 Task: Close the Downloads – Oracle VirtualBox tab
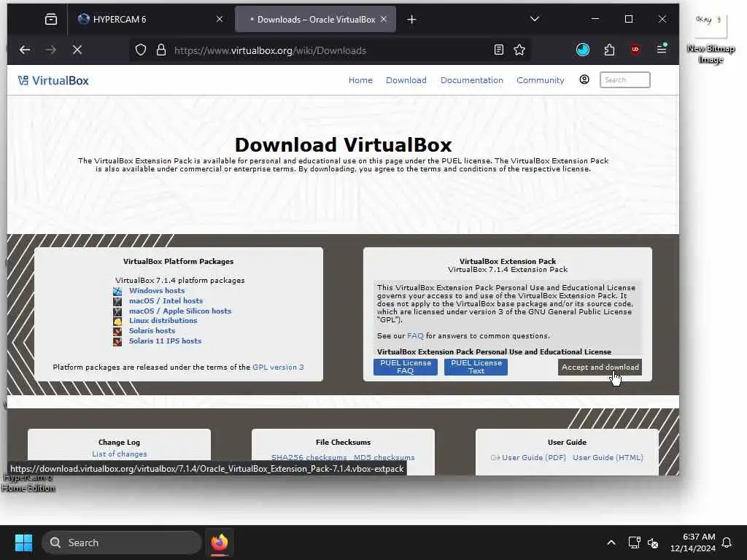[x=384, y=19]
